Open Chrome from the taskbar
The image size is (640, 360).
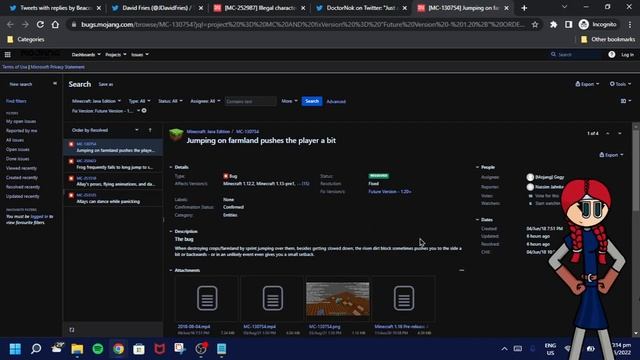[118, 349]
